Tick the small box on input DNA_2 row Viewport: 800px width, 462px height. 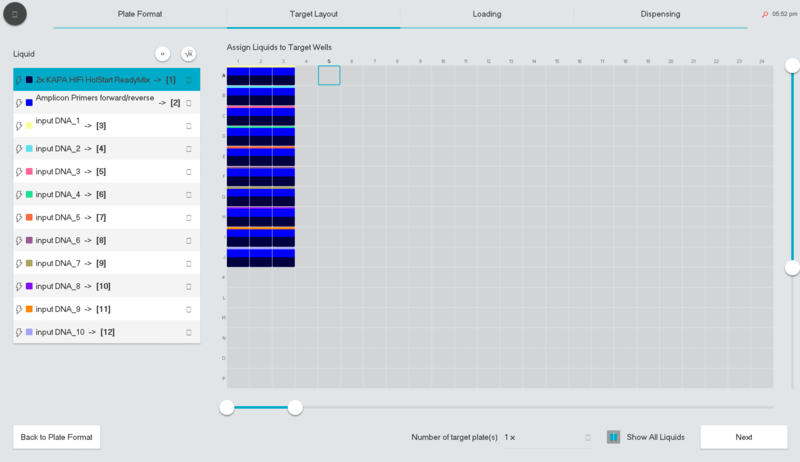tap(189, 149)
